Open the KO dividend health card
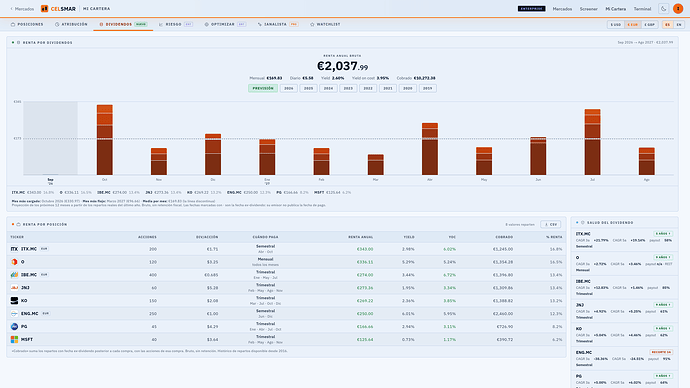 tap(624, 335)
